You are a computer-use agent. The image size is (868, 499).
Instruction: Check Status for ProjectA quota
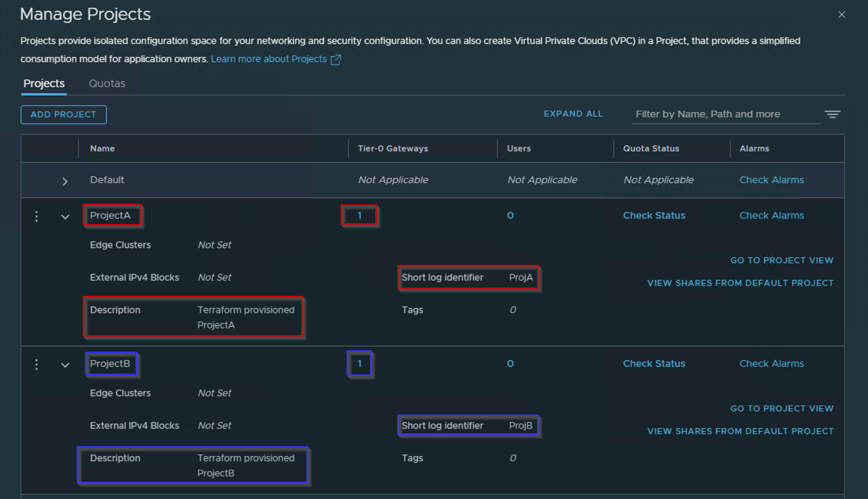pyautogui.click(x=654, y=215)
